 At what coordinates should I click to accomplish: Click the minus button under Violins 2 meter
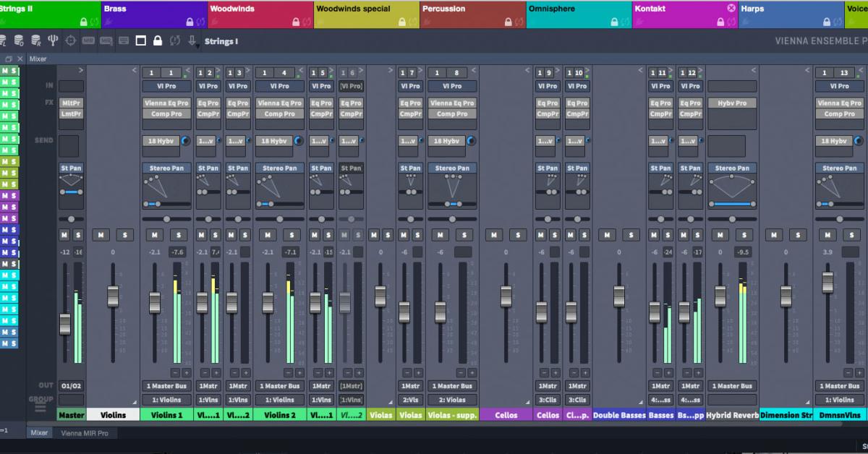287,372
